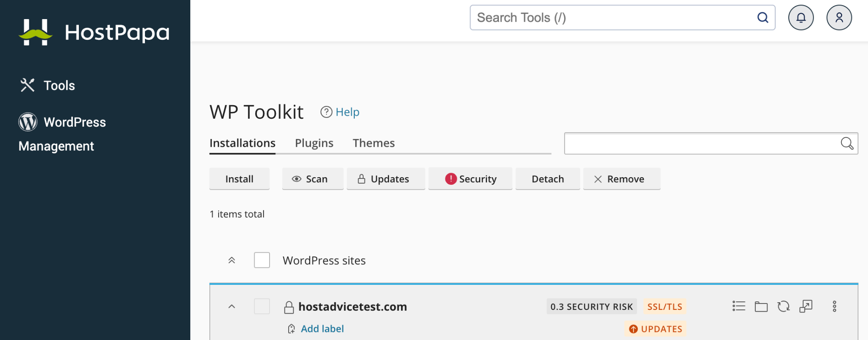The image size is (868, 340).
Task: Click Add label under hostadvicetest.com
Action: (322, 329)
